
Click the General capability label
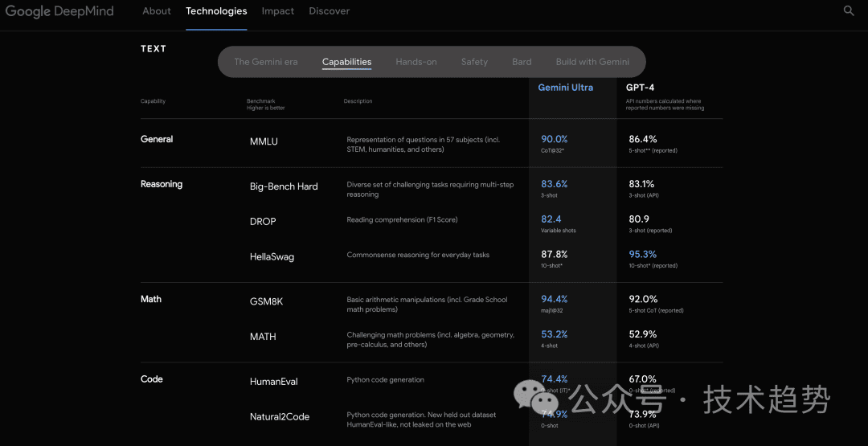pyautogui.click(x=157, y=140)
